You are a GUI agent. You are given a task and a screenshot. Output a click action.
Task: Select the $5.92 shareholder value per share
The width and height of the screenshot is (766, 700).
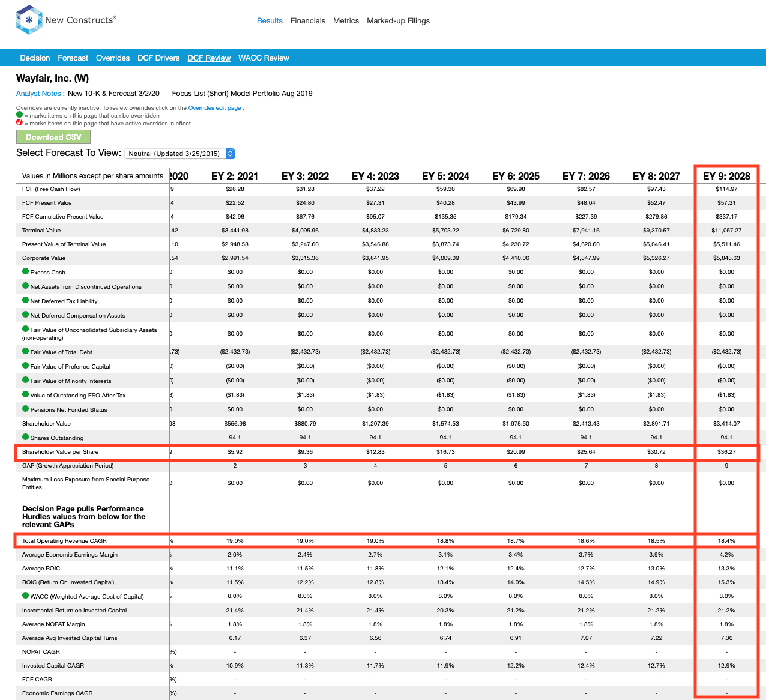(x=235, y=452)
